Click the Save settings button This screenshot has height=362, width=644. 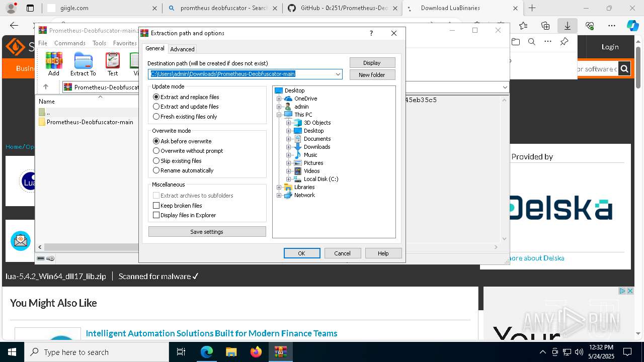click(207, 232)
